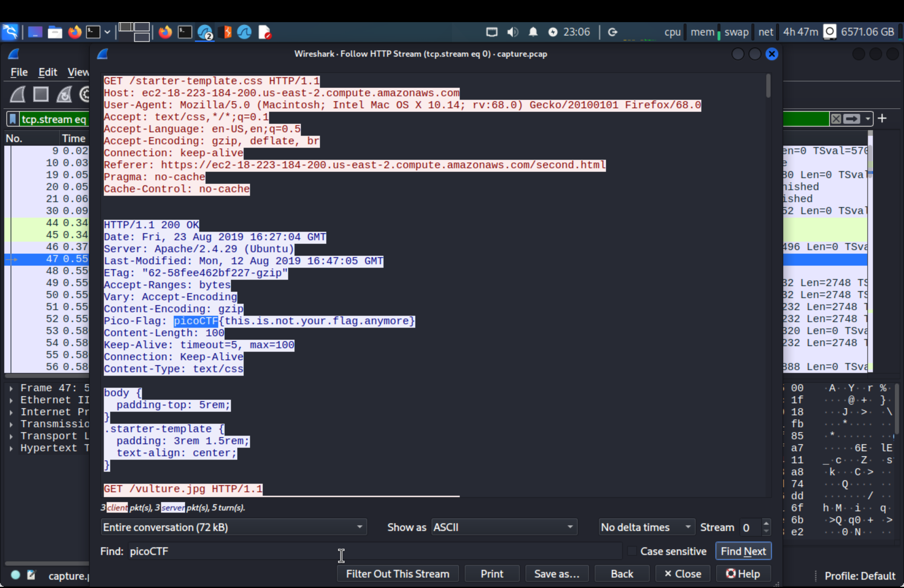Click the plus icon to add filter button

click(x=882, y=118)
